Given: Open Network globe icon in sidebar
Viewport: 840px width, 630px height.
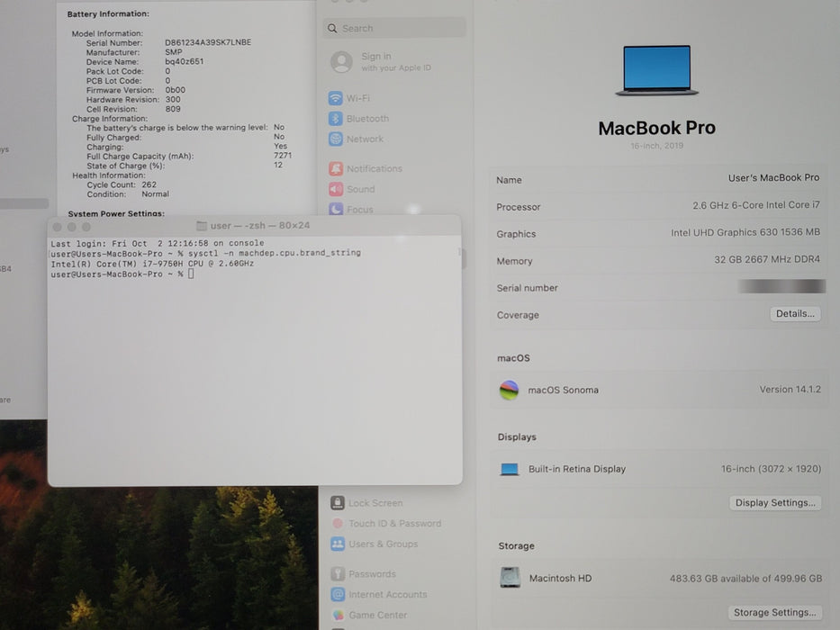Looking at the screenshot, I should pyautogui.click(x=335, y=139).
